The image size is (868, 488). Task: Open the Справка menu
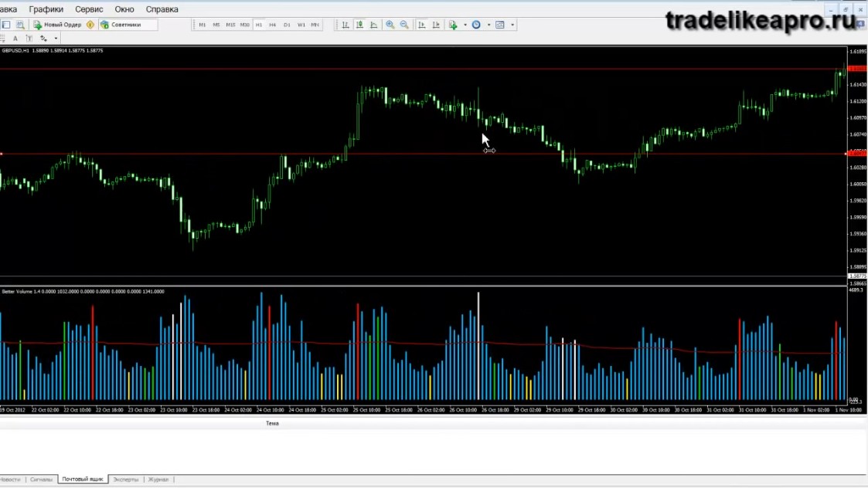162,9
